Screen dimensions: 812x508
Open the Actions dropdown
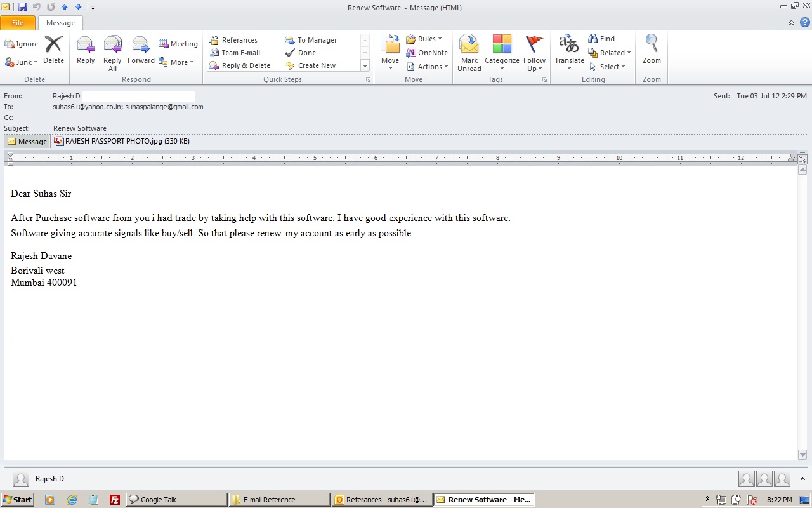click(428, 67)
